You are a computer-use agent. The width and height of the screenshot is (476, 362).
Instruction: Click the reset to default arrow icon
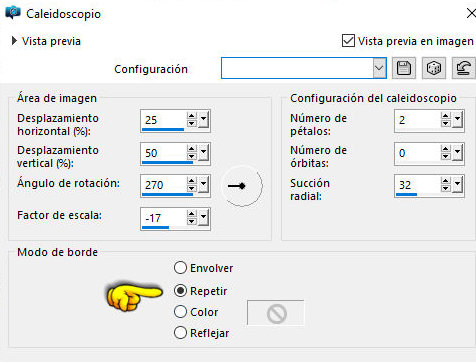[x=464, y=68]
